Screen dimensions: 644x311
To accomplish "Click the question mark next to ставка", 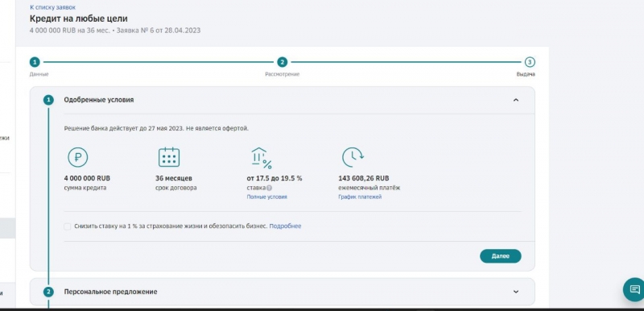I will pos(269,189).
